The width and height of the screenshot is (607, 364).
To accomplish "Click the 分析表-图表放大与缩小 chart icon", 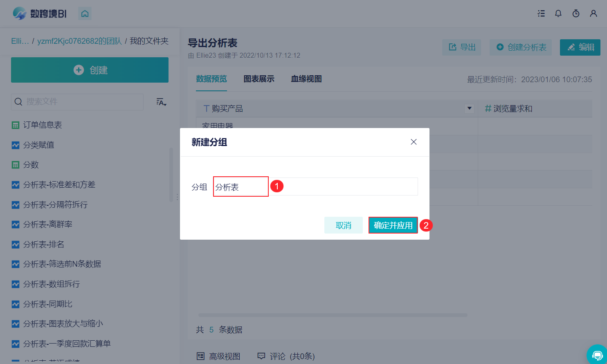I will point(16,324).
